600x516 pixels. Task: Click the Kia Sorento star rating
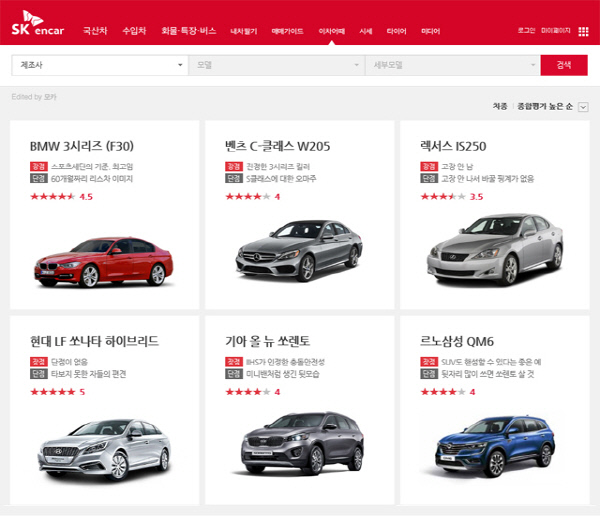point(253,392)
